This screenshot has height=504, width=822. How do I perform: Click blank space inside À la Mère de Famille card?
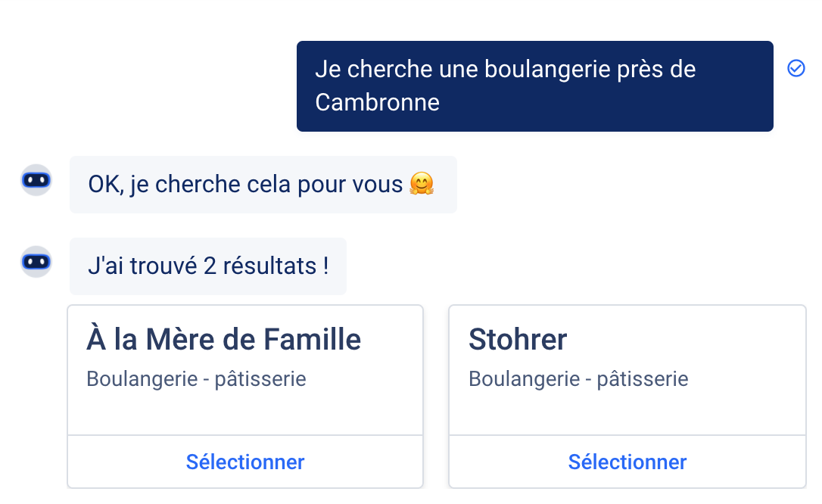(x=245, y=412)
